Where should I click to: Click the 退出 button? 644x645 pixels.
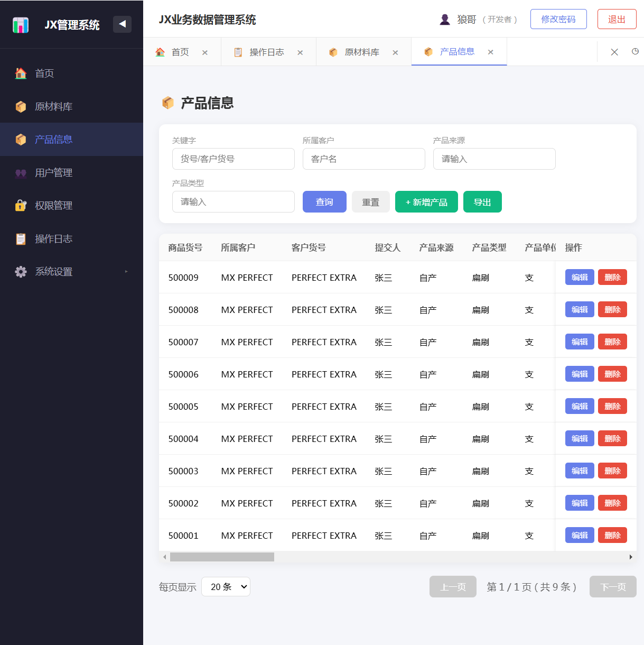point(617,20)
